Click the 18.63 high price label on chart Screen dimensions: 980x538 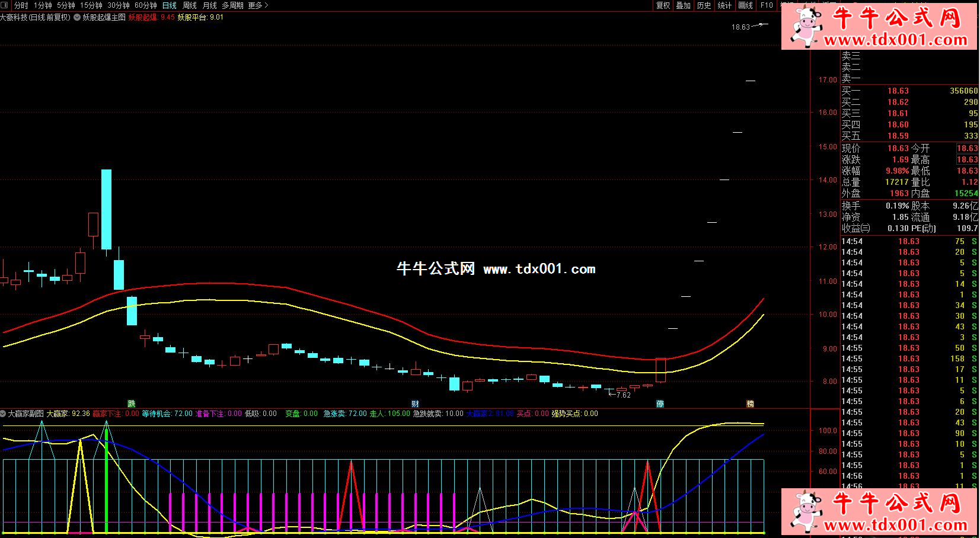pos(740,27)
